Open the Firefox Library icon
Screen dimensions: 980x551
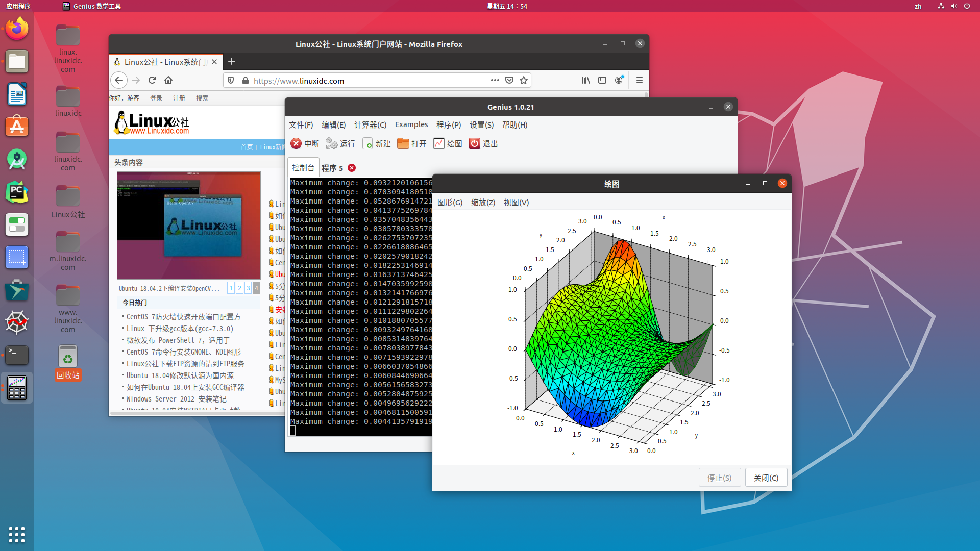click(585, 80)
